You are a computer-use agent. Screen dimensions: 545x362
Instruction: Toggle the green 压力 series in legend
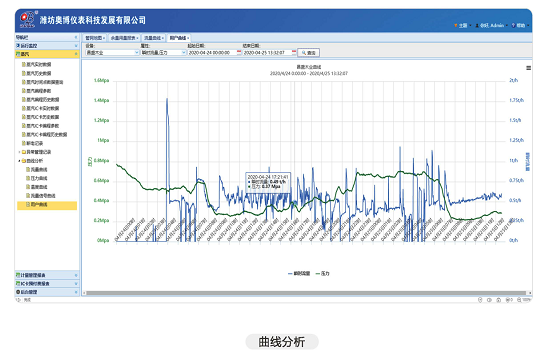coord(322,274)
